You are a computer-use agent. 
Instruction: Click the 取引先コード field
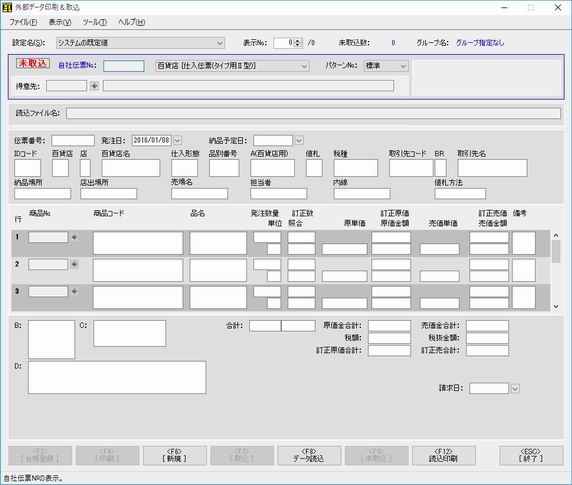(x=411, y=168)
